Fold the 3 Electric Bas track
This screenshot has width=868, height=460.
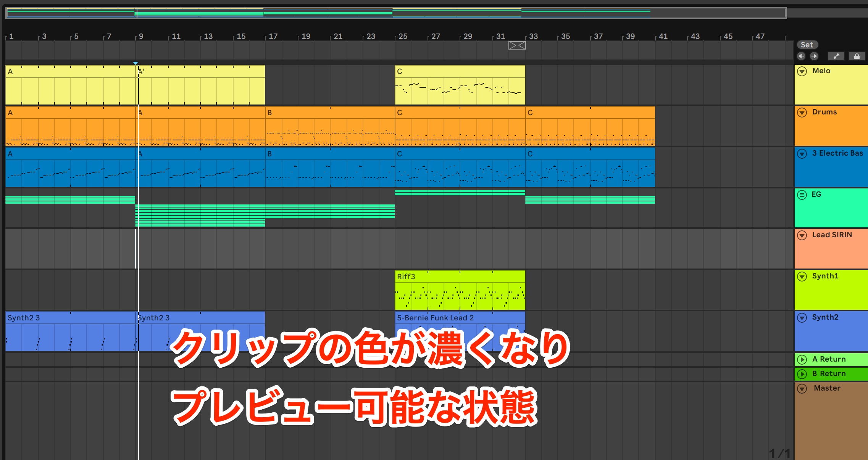point(802,154)
